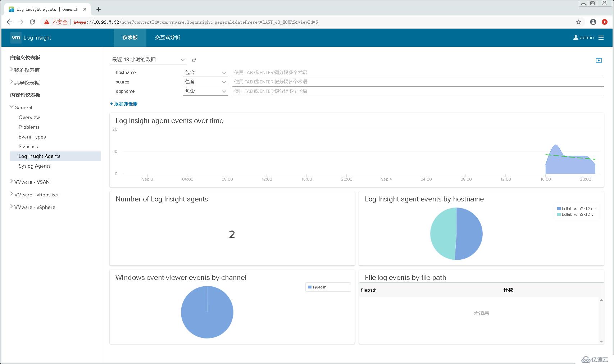
Task: Click the browser forward arrow
Action: 21,22
